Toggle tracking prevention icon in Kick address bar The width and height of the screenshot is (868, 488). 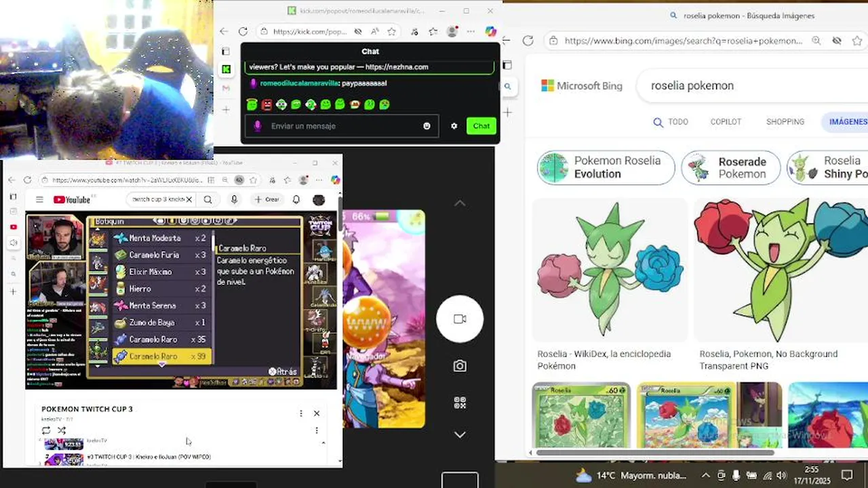click(x=358, y=31)
